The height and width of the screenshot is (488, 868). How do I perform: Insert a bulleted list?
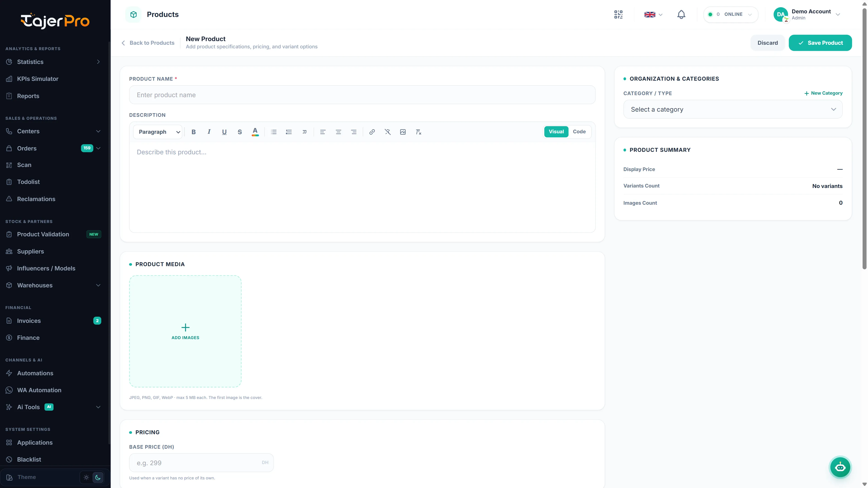(x=274, y=132)
